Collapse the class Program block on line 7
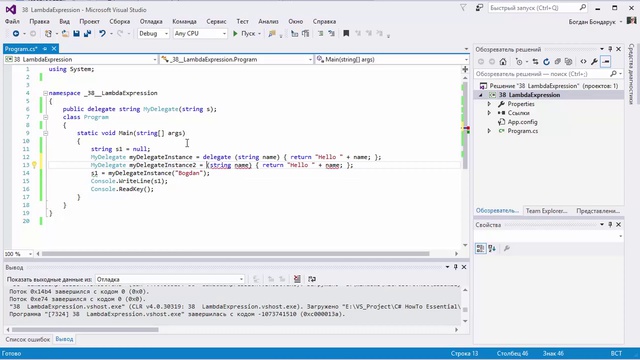Image resolution: width=640 pixels, height=360 pixels. point(45,117)
